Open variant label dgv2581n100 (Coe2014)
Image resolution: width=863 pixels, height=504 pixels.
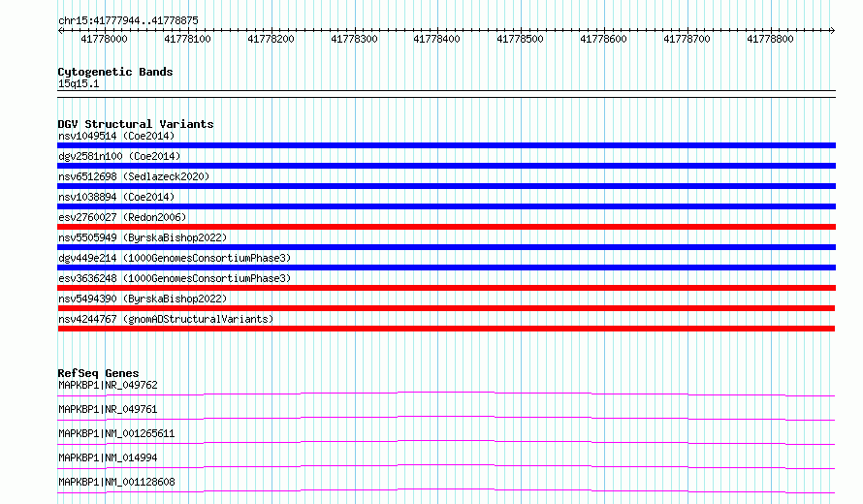pos(119,156)
